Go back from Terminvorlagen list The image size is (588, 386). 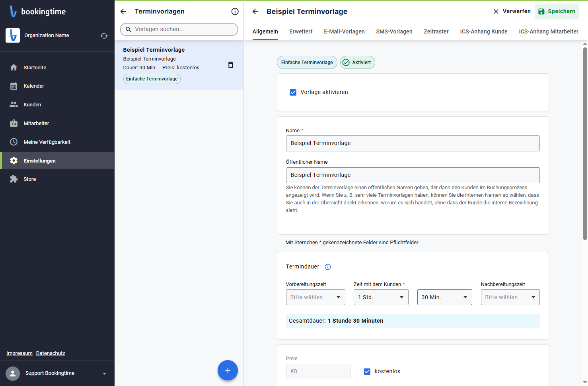tap(123, 12)
